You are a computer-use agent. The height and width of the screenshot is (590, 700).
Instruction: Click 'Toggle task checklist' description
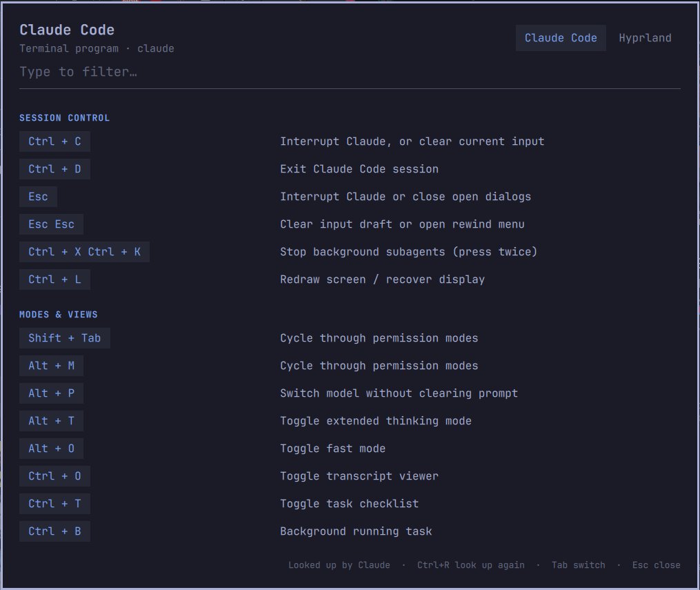349,504
